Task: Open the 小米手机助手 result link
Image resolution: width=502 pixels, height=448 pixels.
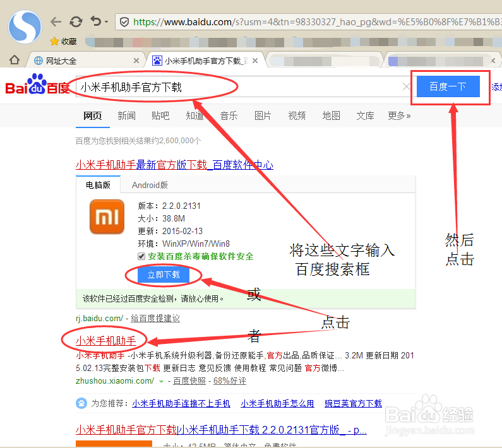Action: click(x=106, y=341)
